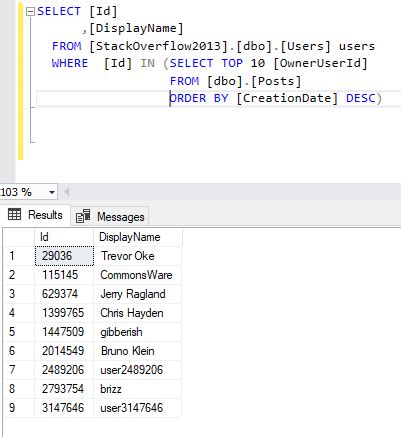The image size is (401, 437).
Task: Select the cell containing 1447509
Action: click(x=64, y=332)
